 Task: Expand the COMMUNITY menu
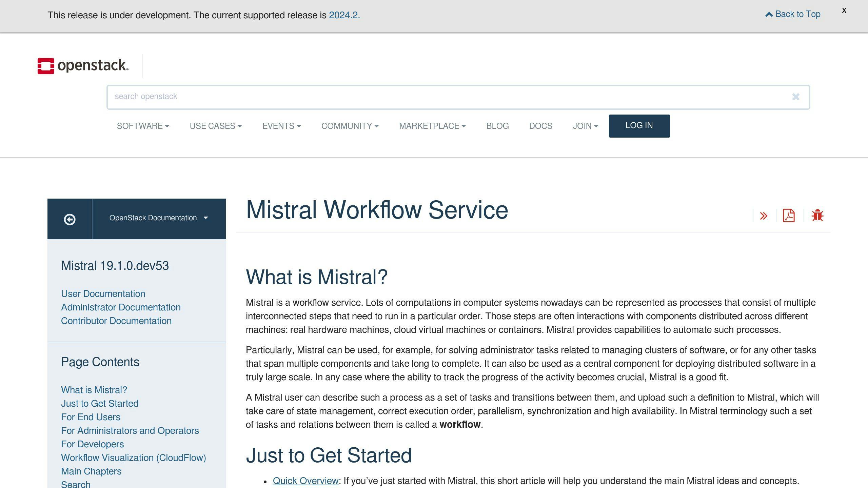(x=350, y=126)
